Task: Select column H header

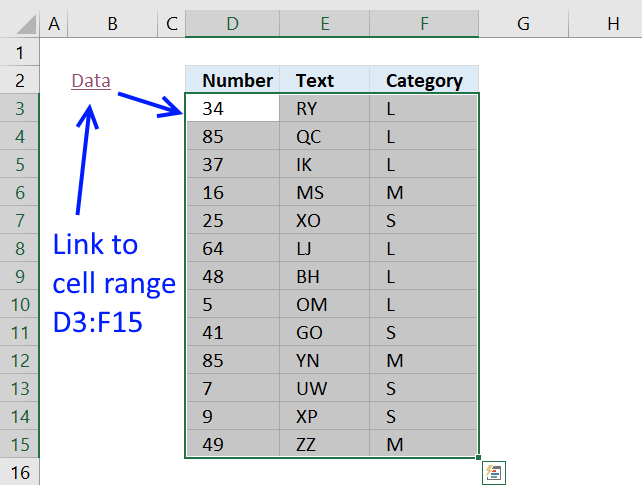Action: point(606,24)
